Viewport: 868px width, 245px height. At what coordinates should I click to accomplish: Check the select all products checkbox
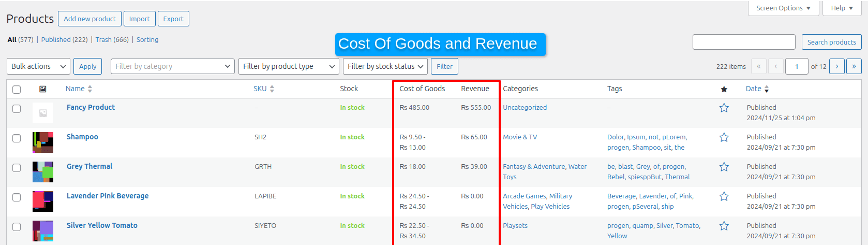[17, 89]
